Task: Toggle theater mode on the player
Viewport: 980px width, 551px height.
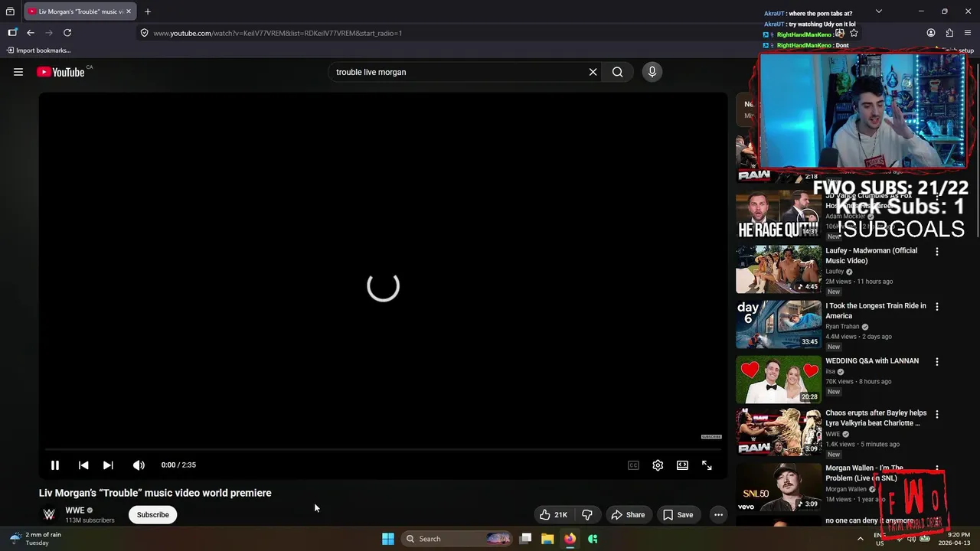Action: point(682,465)
